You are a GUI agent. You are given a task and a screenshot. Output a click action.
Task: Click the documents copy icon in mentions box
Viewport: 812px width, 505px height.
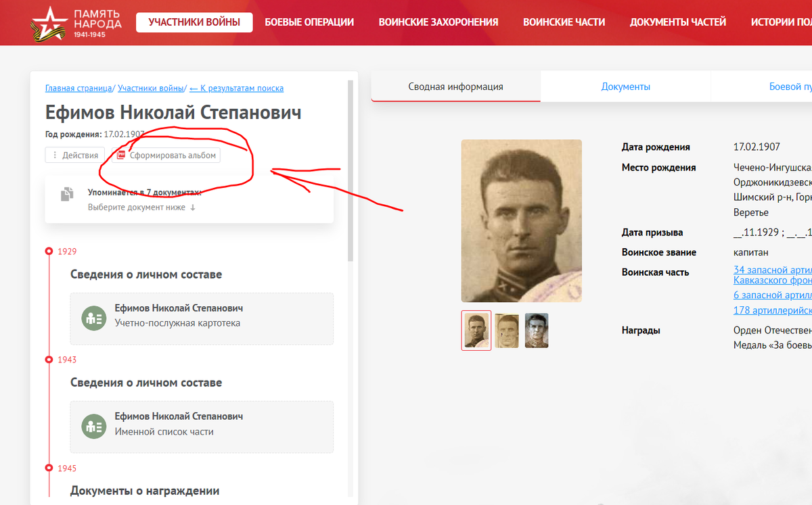tap(67, 194)
